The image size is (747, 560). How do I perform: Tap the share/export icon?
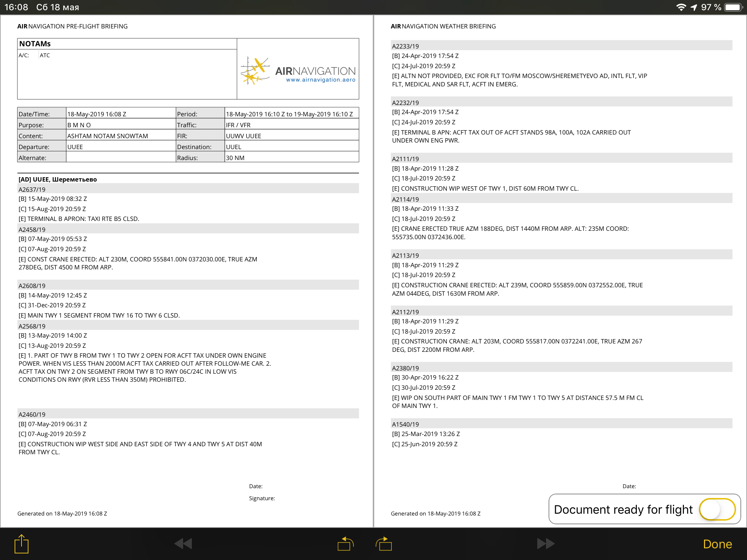pyautogui.click(x=22, y=544)
